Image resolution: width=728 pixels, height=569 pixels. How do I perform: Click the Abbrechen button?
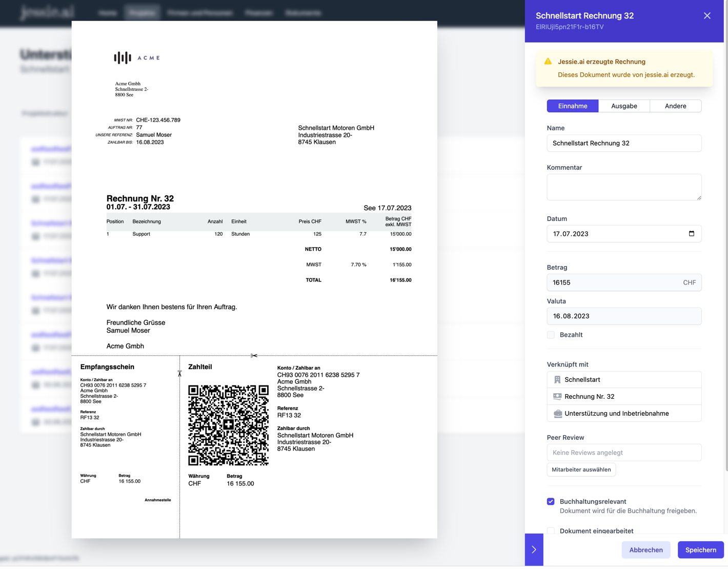coord(645,550)
